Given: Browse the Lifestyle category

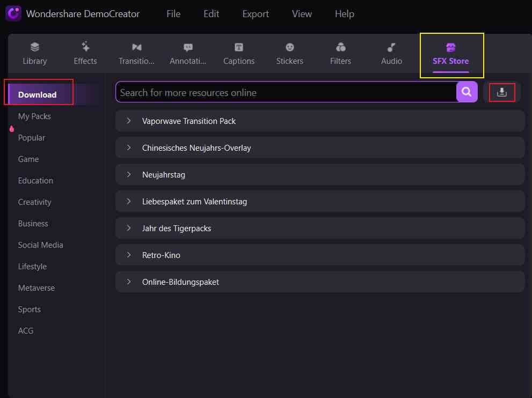Looking at the screenshot, I should click(x=32, y=267).
